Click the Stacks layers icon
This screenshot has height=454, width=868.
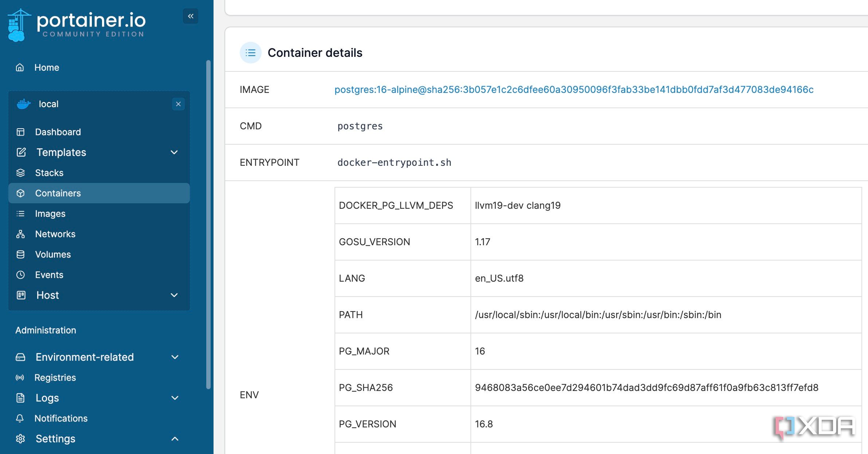click(21, 173)
